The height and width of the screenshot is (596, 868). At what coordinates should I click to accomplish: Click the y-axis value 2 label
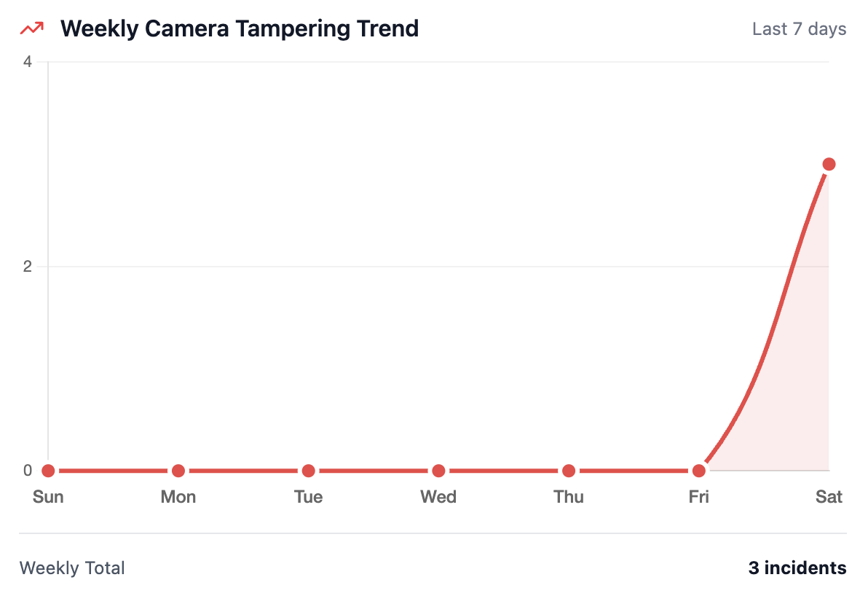coord(28,267)
